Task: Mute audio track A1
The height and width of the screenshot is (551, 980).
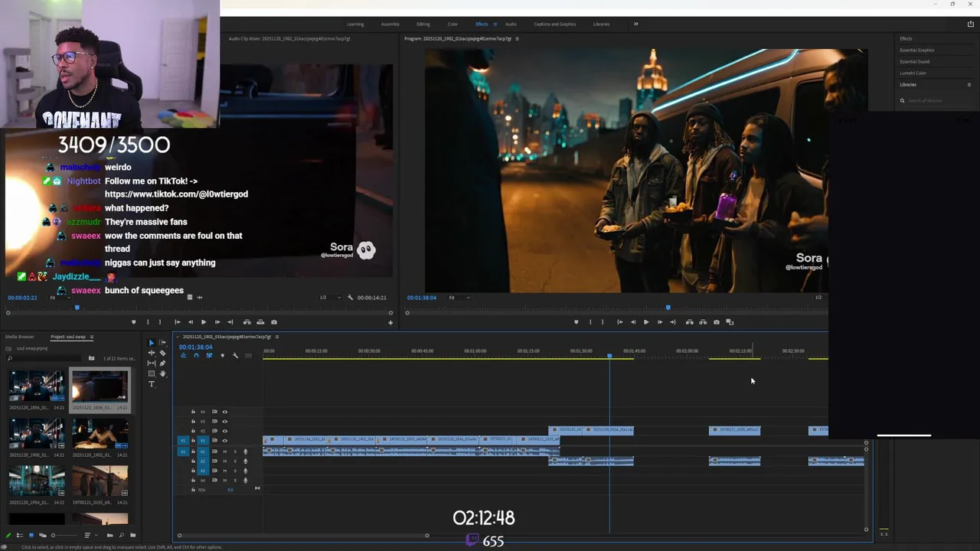Action: 224,452
